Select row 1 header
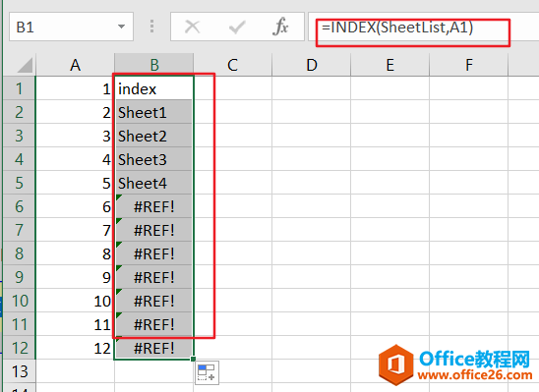Screen dimensions: 539x392 click(19, 88)
